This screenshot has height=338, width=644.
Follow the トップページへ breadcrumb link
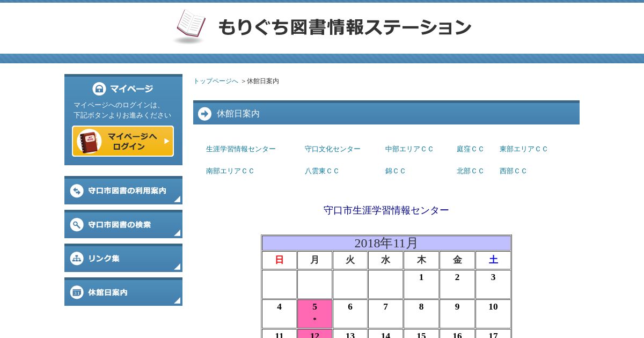[216, 81]
